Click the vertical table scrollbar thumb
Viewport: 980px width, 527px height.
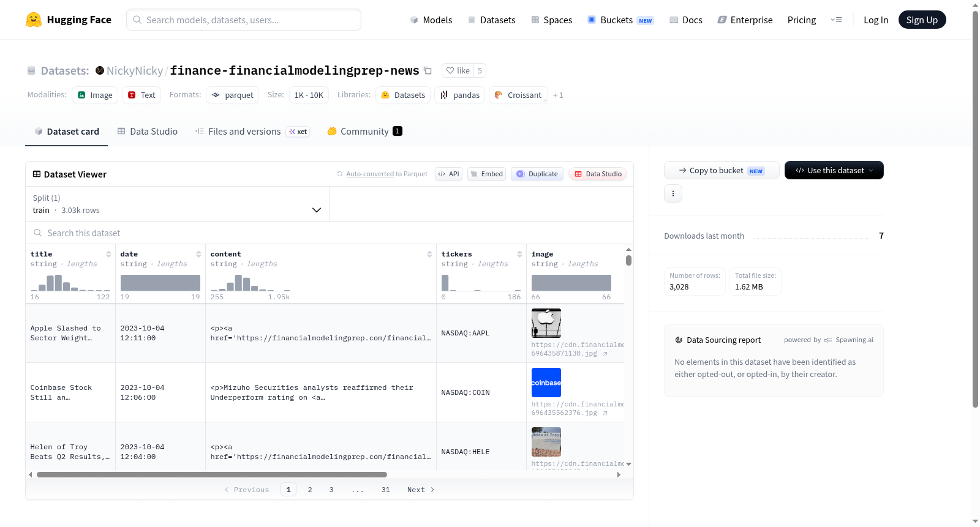click(628, 260)
